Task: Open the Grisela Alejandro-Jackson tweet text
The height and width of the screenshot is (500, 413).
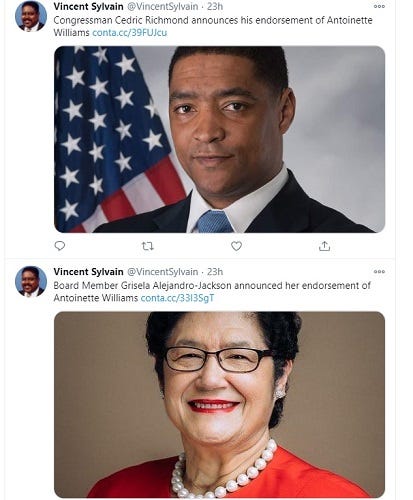Action: 212,292
